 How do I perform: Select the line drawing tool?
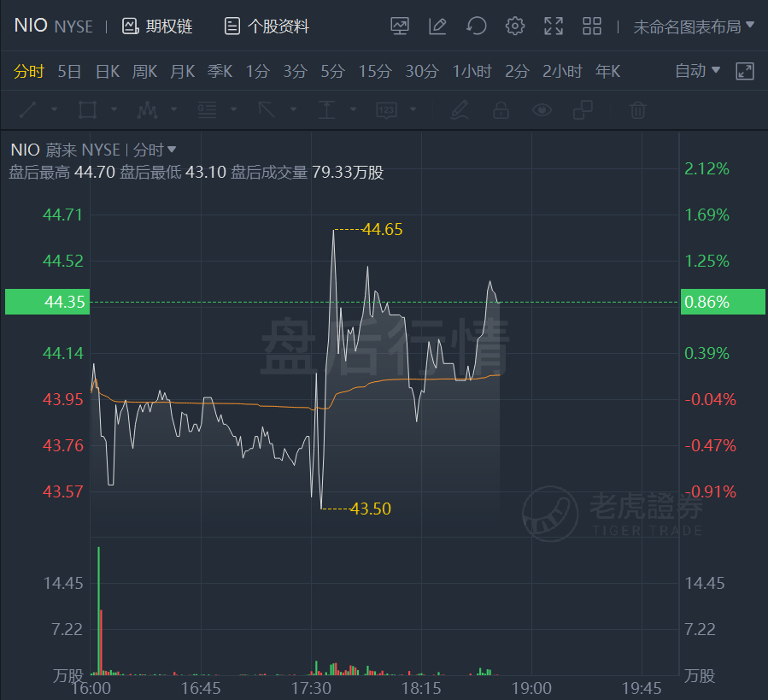coord(28,109)
